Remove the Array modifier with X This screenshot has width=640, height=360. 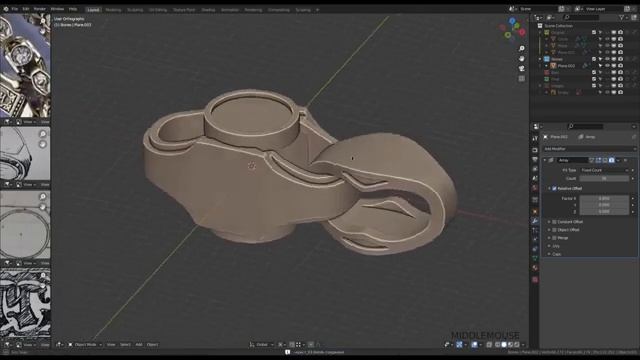(626, 160)
